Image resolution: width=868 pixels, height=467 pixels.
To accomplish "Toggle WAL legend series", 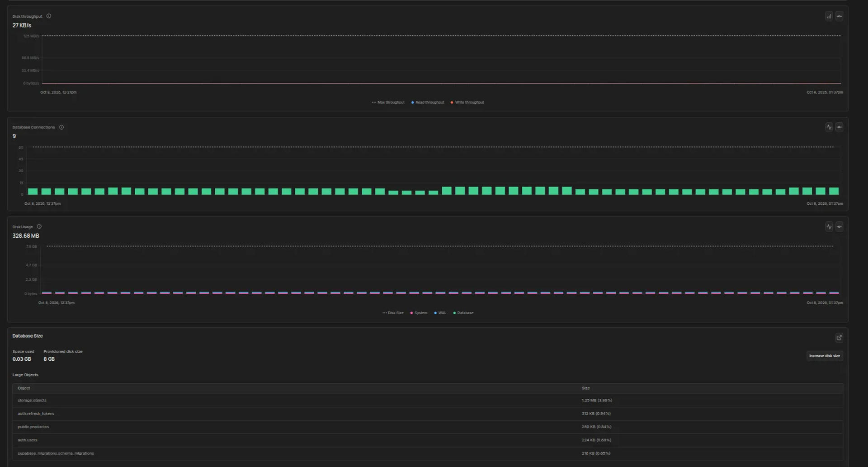I will point(440,313).
